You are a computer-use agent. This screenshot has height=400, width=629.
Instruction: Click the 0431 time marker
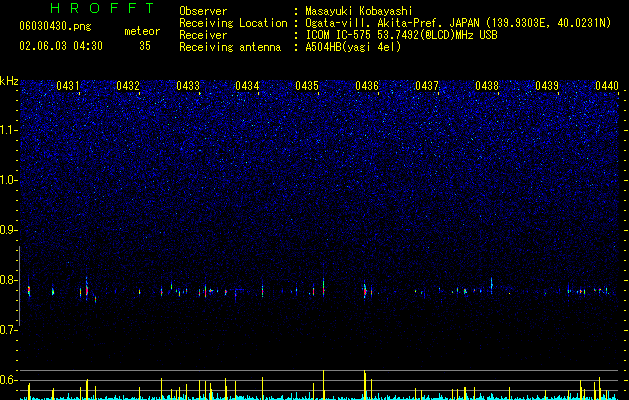point(68,86)
